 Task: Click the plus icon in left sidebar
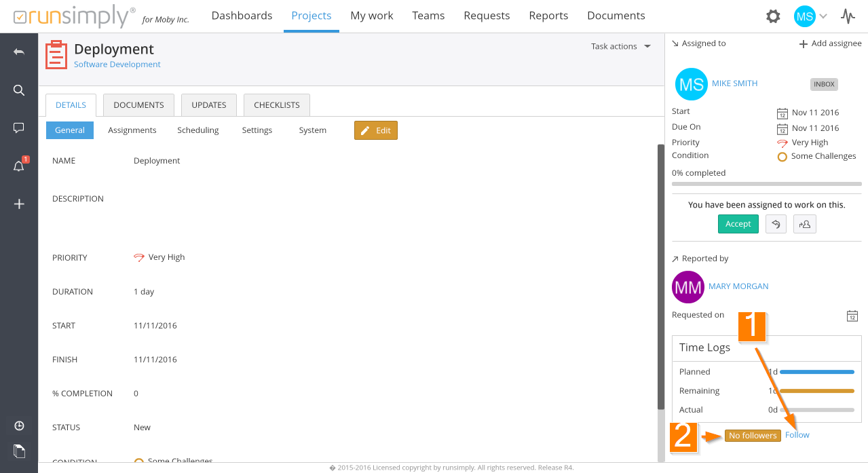(19, 204)
